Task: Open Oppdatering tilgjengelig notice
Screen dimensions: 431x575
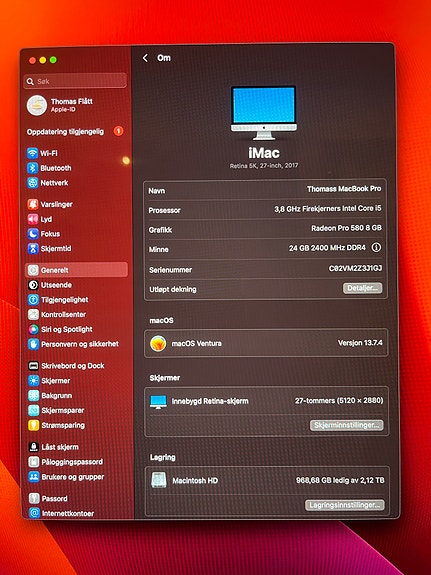Action: 65,132
